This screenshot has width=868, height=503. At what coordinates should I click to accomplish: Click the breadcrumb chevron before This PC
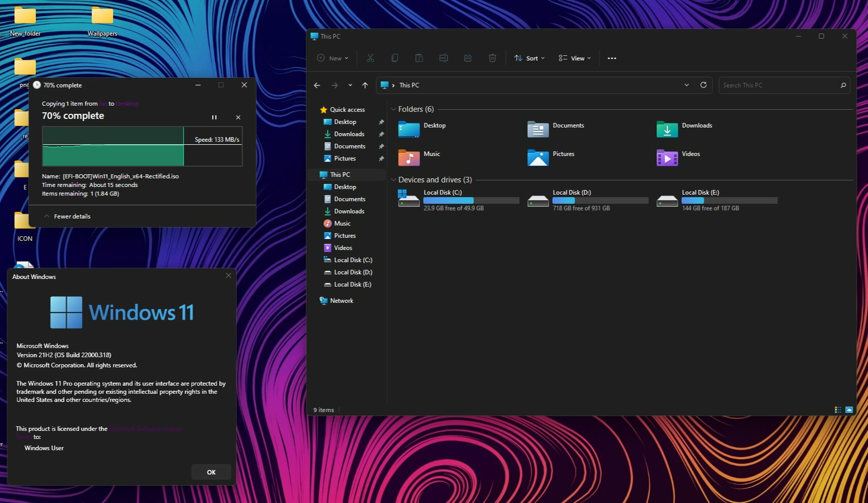[x=393, y=85]
